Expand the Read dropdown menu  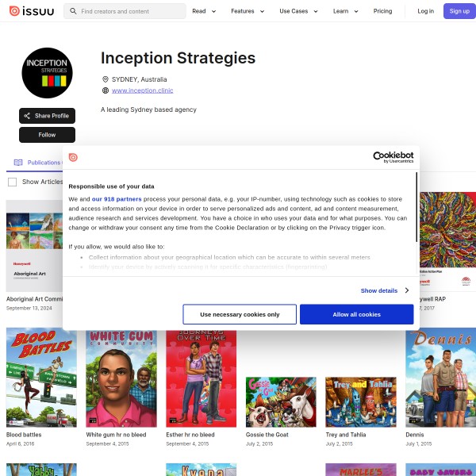click(204, 11)
